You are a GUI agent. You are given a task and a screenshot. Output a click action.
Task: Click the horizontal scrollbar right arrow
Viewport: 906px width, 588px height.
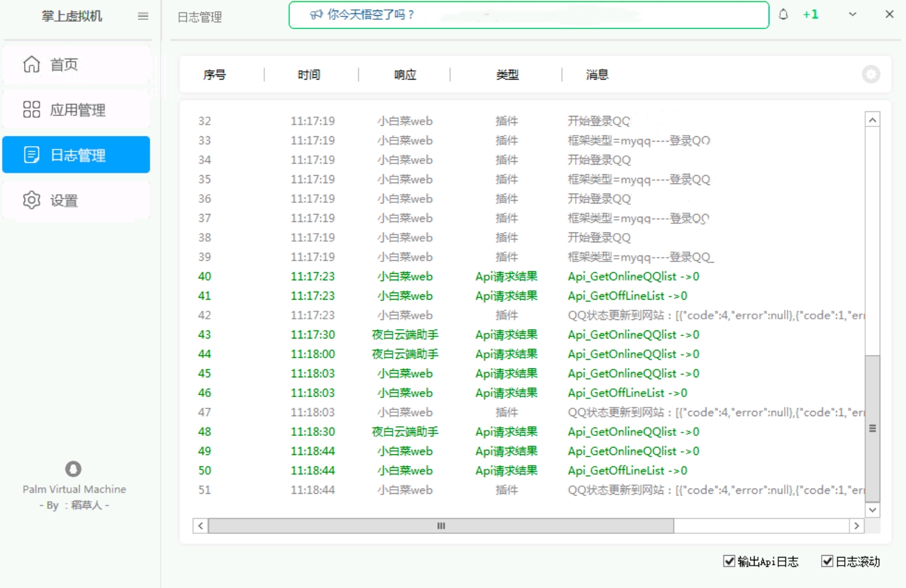coord(856,525)
